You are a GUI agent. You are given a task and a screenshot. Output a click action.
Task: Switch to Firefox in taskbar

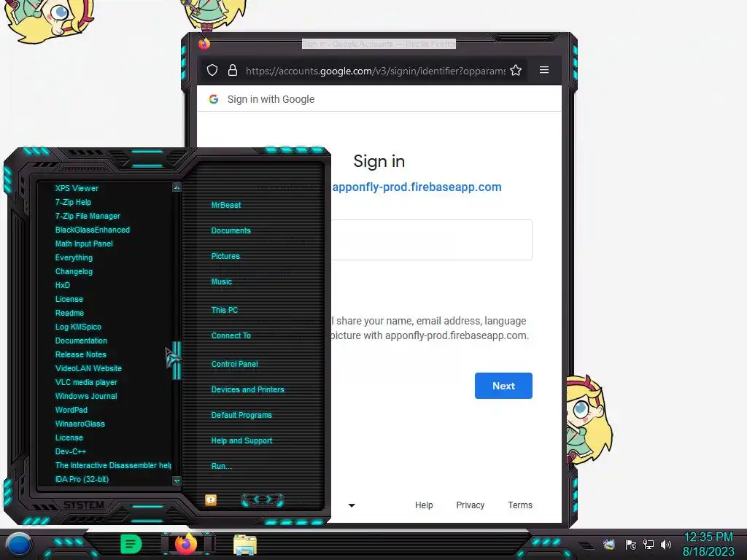186,544
